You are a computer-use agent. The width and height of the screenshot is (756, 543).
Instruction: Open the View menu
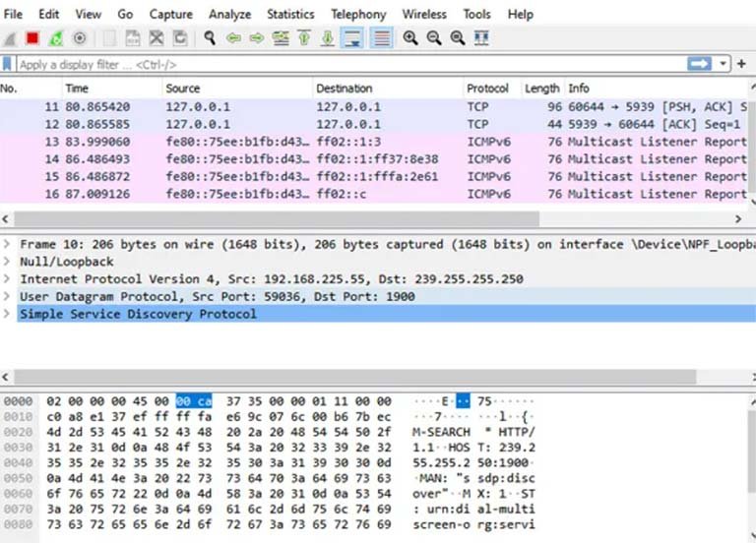pyautogui.click(x=89, y=15)
